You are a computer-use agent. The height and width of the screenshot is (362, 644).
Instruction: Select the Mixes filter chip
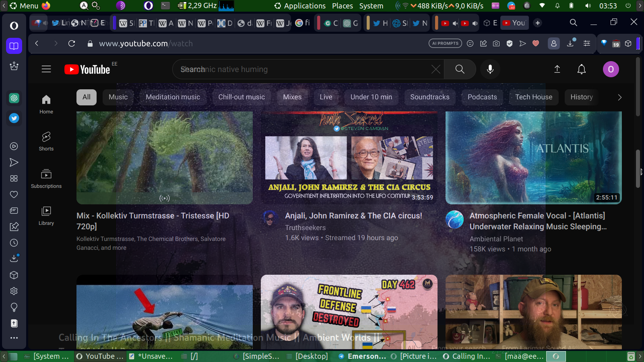coord(292,97)
